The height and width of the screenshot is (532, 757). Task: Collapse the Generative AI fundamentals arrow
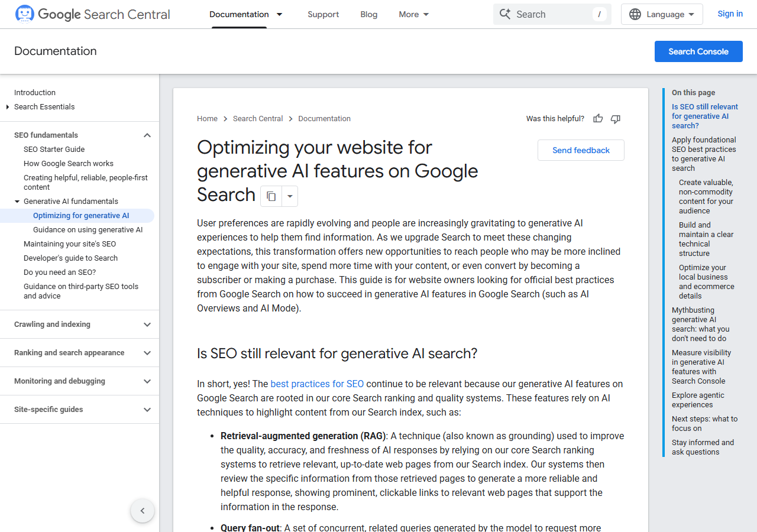click(17, 202)
